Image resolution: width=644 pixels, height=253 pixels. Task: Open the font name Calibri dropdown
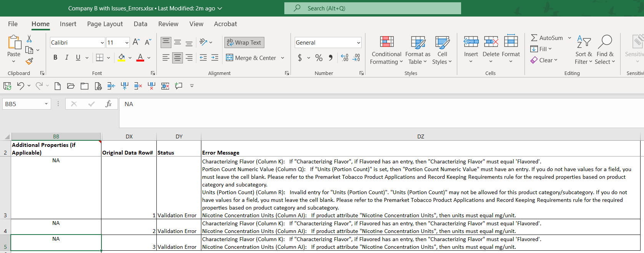[x=102, y=43]
